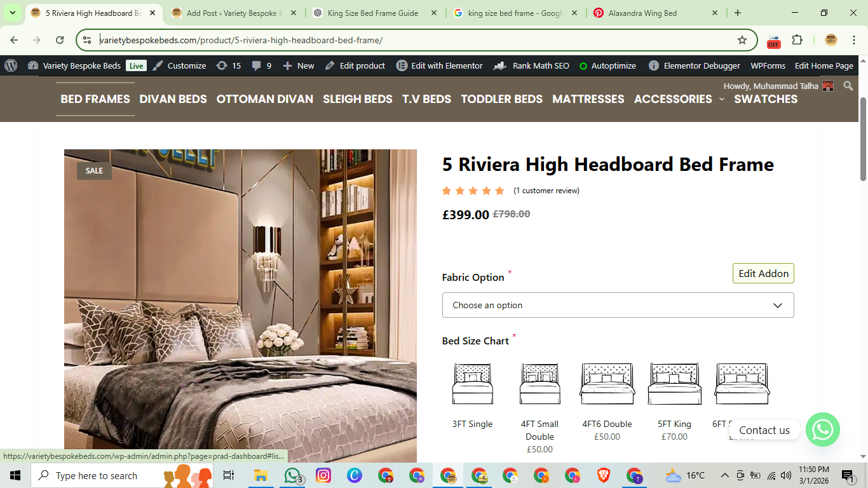The height and width of the screenshot is (488, 868).
Task: Bookmark this page with the star icon
Action: [742, 40]
